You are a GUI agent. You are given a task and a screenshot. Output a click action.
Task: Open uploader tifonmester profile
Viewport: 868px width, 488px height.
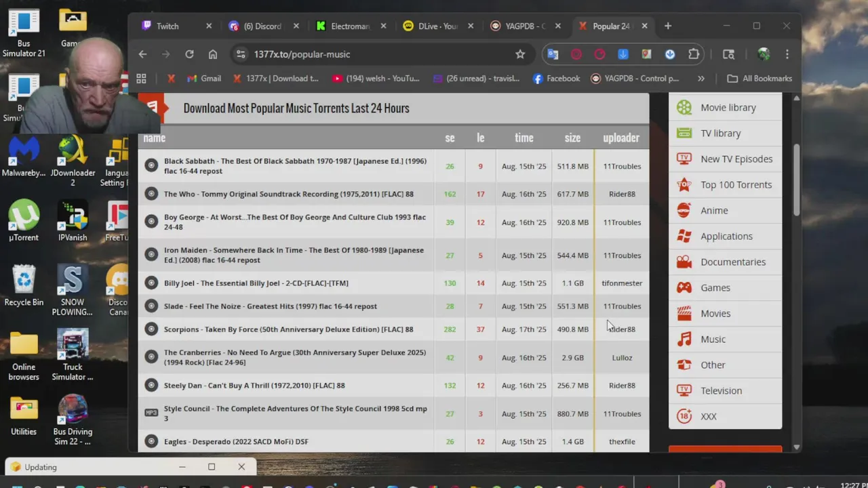(622, 283)
